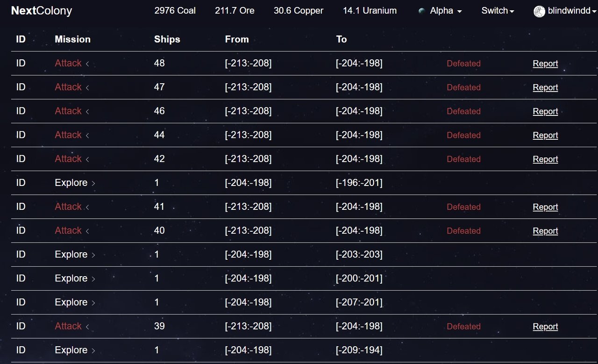
Task: Click the Uranium resource amount
Action: tap(370, 10)
